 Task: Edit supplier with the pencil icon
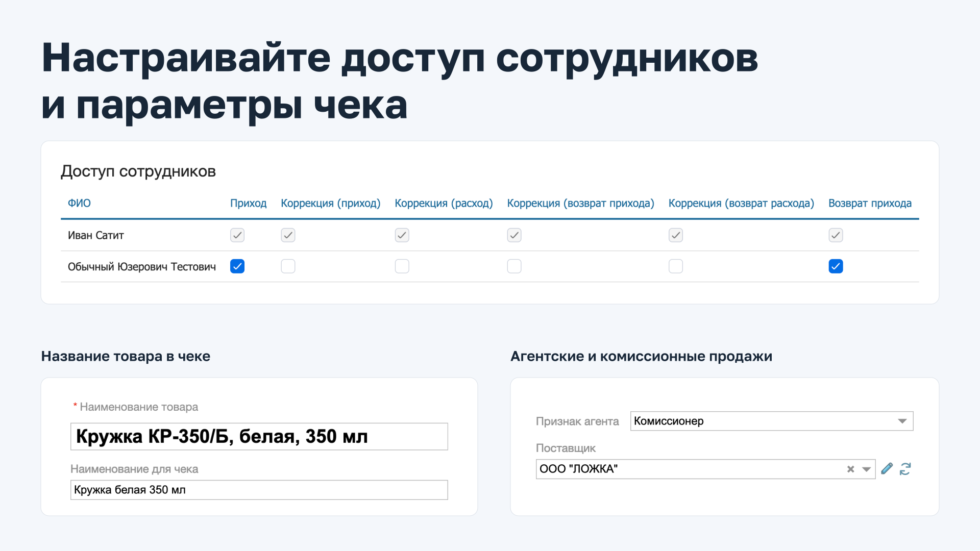(887, 468)
